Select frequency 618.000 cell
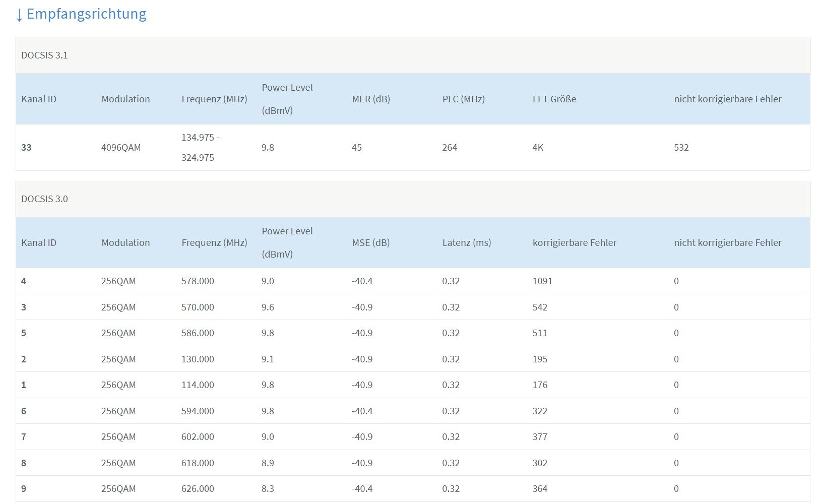This screenshot has height=504, width=819. click(x=198, y=463)
